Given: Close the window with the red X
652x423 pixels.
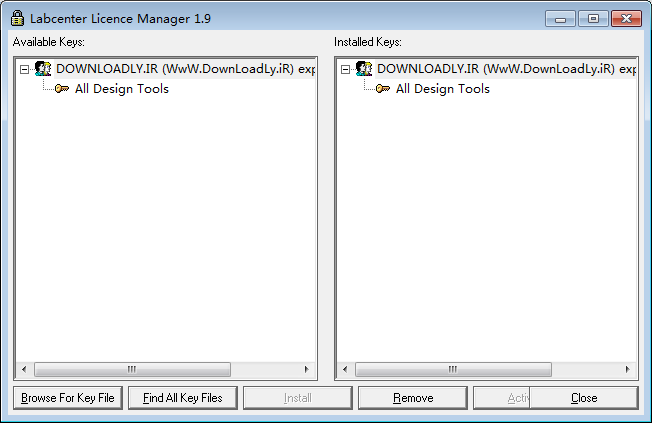Looking at the screenshot, I should tap(626, 19).
